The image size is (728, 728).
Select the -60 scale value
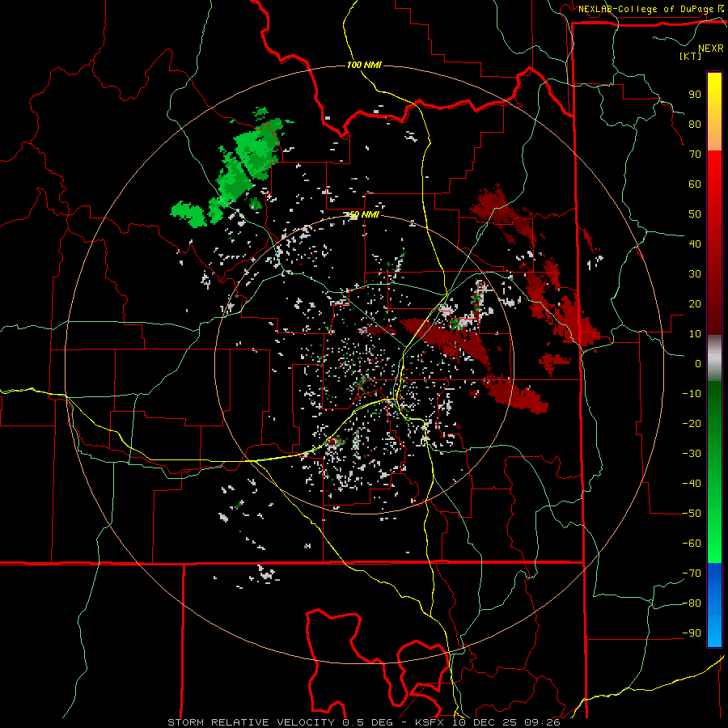click(692, 544)
